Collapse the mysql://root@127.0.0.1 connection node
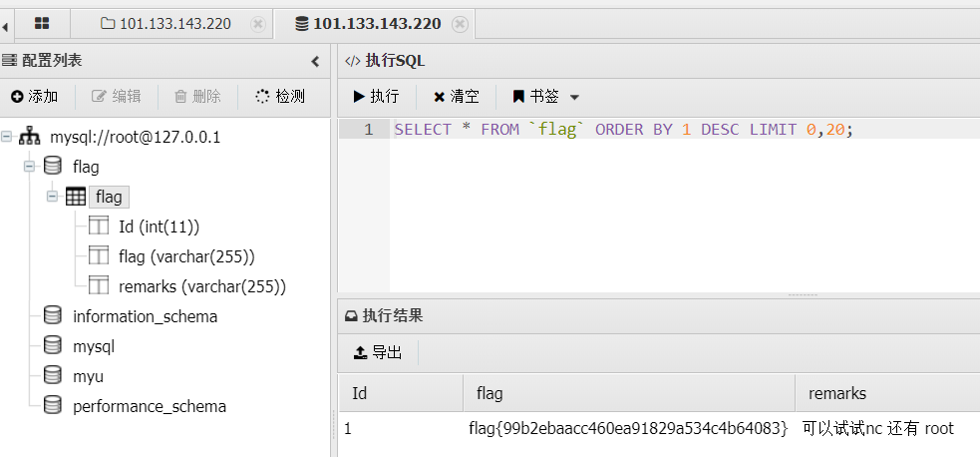Image resolution: width=980 pixels, height=457 pixels. pyautogui.click(x=7, y=137)
